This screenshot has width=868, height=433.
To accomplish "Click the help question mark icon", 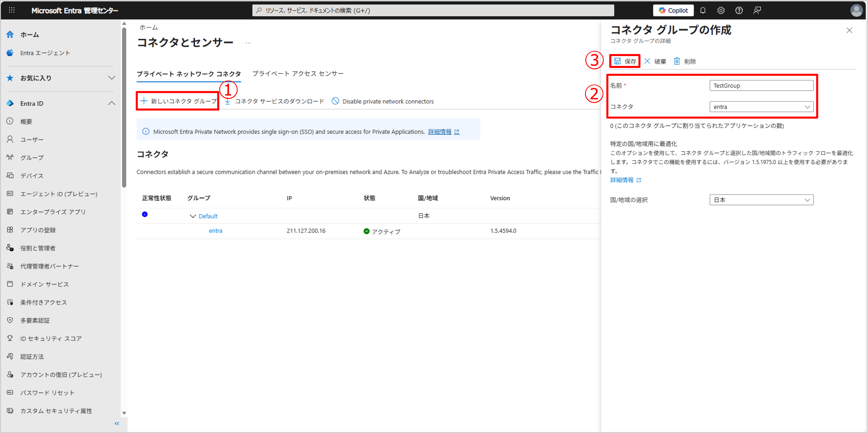I will click(x=739, y=11).
